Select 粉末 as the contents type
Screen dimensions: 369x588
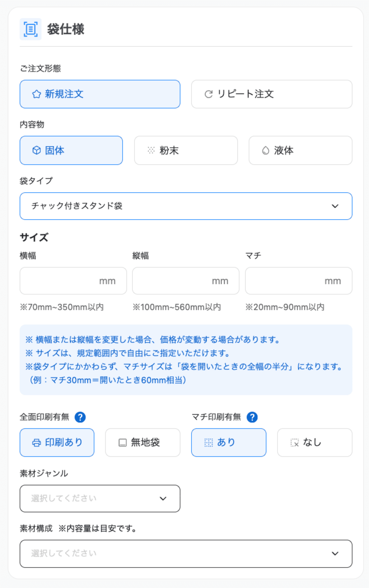coord(186,150)
